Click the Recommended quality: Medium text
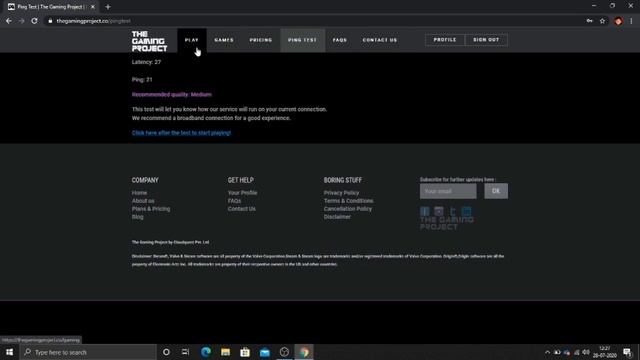Viewport: 640px width, 360px height. pos(171,94)
